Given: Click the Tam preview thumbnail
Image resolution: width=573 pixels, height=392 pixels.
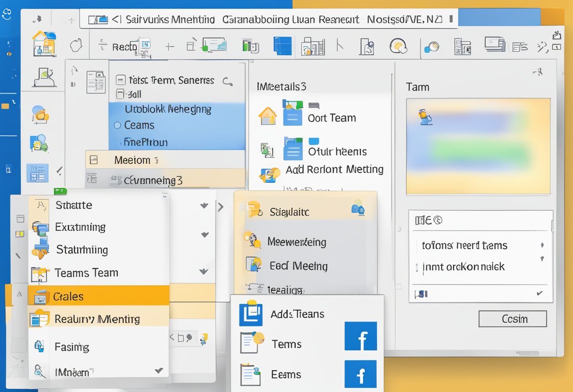Looking at the screenshot, I should pos(478,146).
